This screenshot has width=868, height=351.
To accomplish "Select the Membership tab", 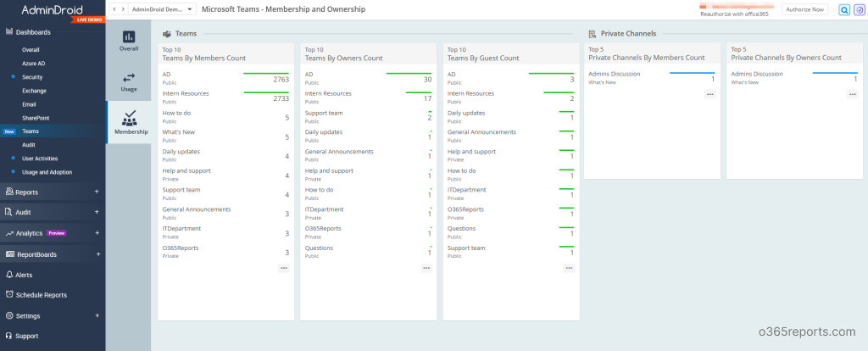I will (x=129, y=122).
